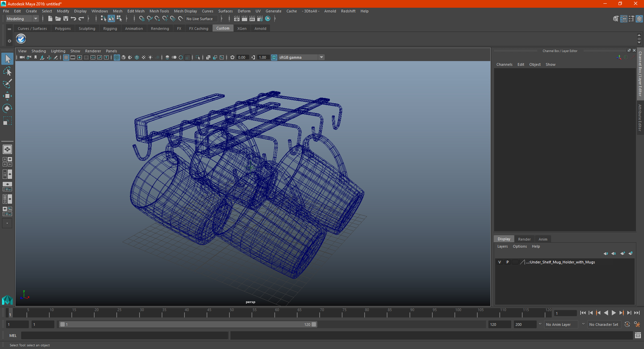The image size is (644, 349).
Task: Open the Shading viewport menu
Action: tap(39, 51)
